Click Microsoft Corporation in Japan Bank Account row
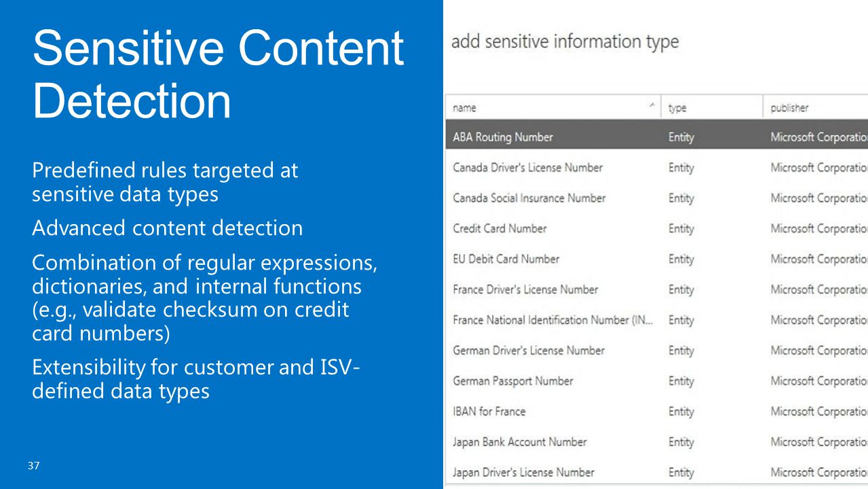 (819, 442)
